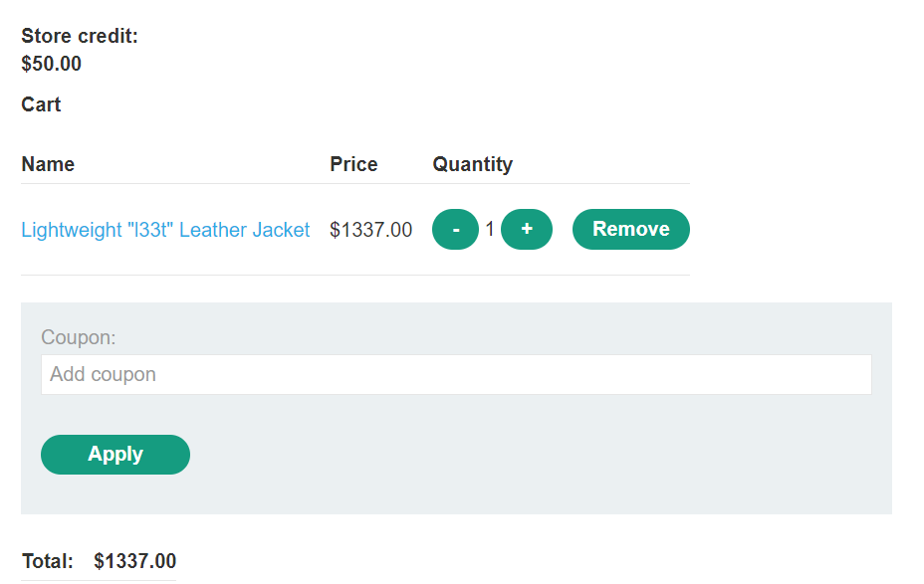924x584 pixels.
Task: Apply the coupon code
Action: [115, 455]
